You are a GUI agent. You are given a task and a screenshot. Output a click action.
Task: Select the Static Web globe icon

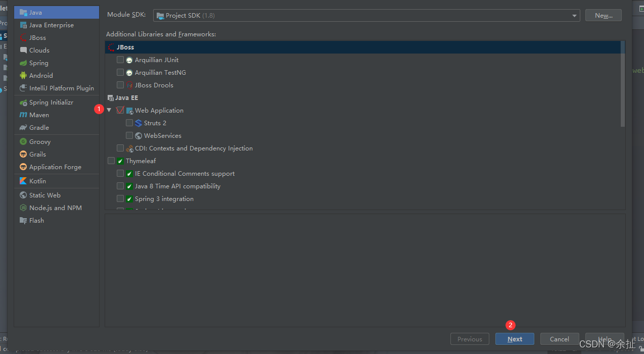tap(23, 195)
